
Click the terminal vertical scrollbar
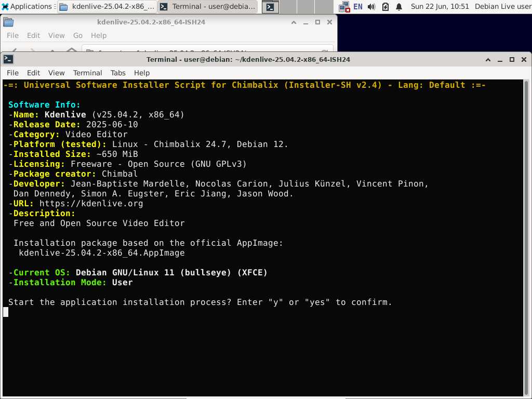526,237
